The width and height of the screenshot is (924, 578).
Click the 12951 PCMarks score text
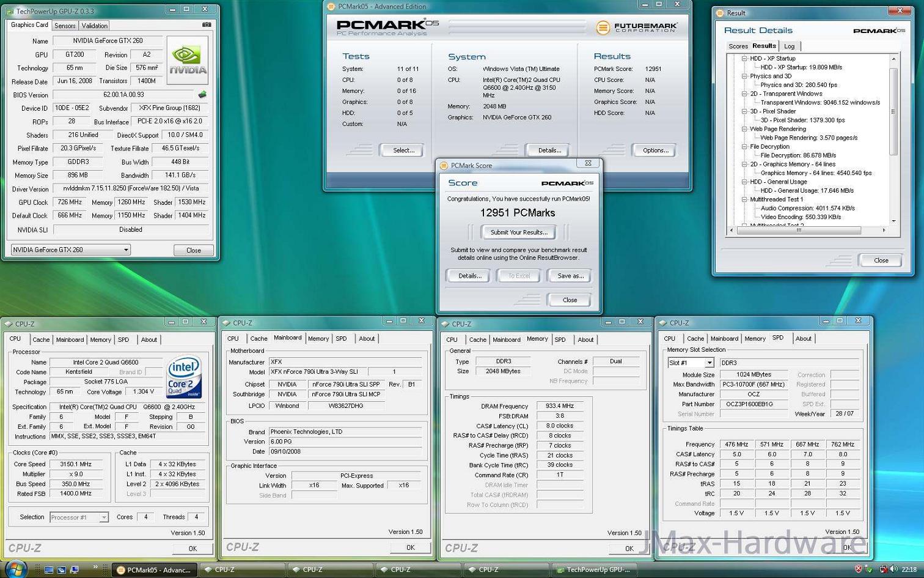(x=518, y=213)
